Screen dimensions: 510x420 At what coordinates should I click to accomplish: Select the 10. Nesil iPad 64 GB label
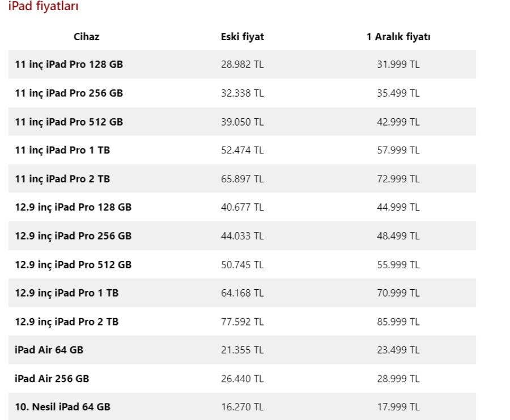(62, 407)
